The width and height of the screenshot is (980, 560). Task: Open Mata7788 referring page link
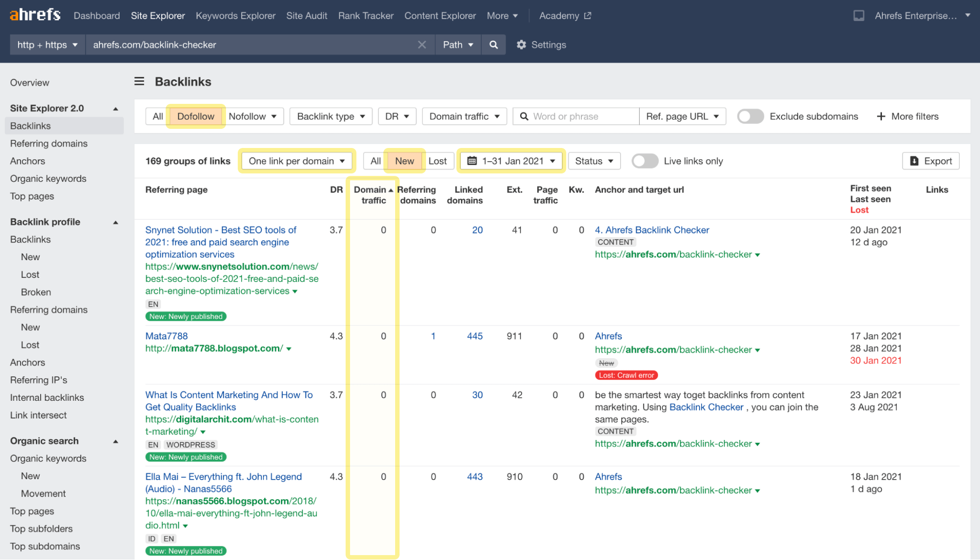[166, 336]
